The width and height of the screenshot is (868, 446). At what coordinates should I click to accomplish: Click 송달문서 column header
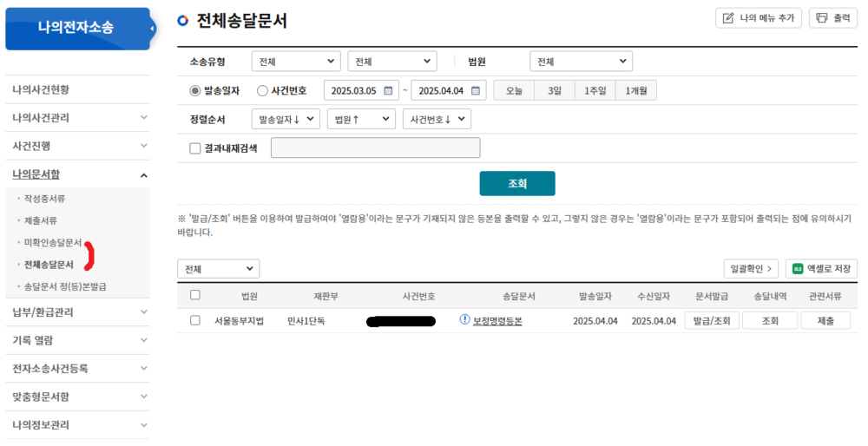coord(519,297)
